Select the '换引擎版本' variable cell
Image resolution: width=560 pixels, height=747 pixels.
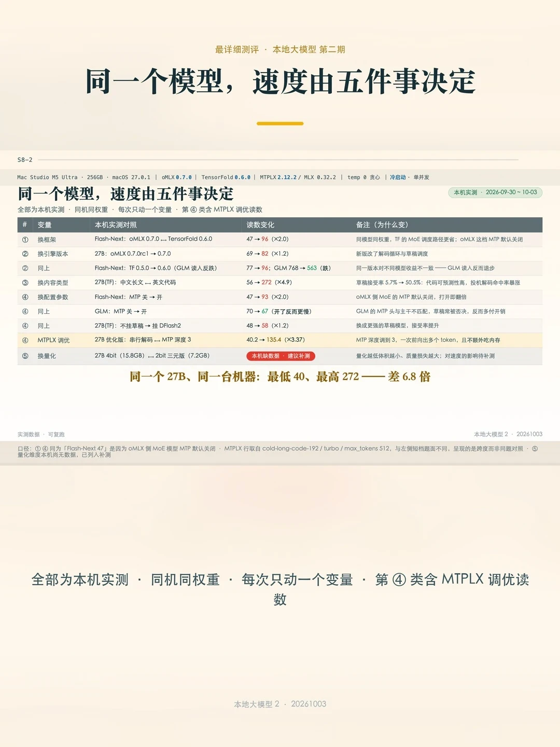(53, 254)
